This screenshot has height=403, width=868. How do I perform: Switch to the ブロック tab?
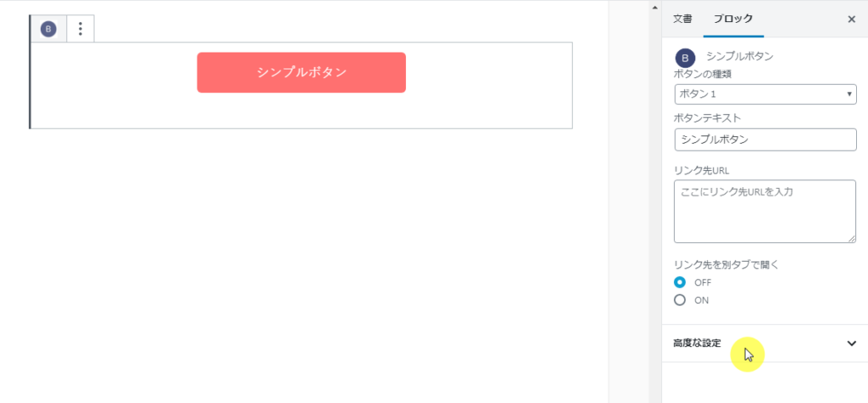(733, 19)
